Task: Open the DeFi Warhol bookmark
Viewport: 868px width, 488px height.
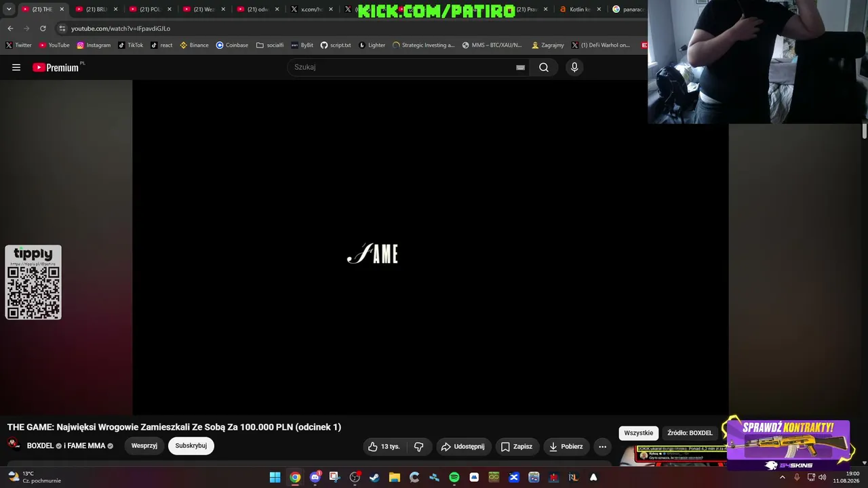Action: click(x=601, y=45)
